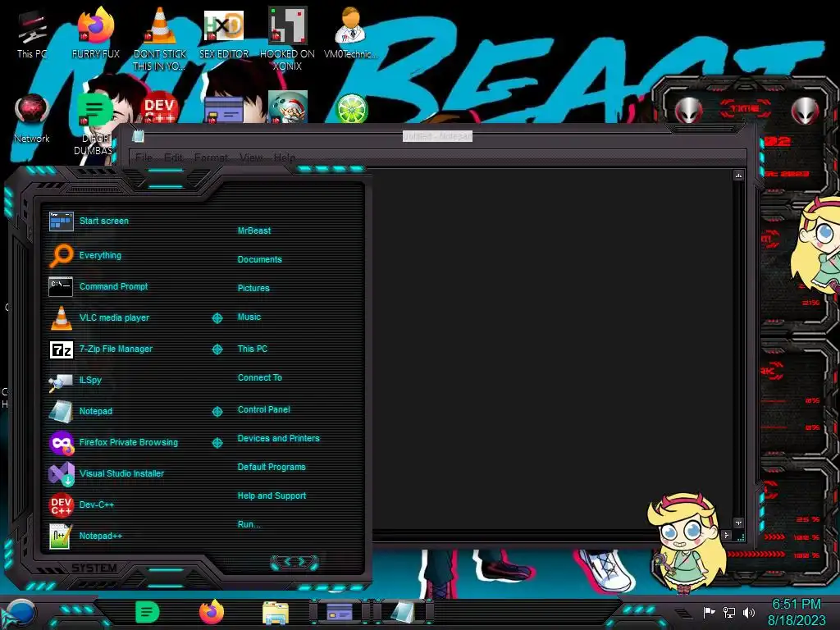
Task: Click the volume speaker tray icon
Action: point(748,612)
